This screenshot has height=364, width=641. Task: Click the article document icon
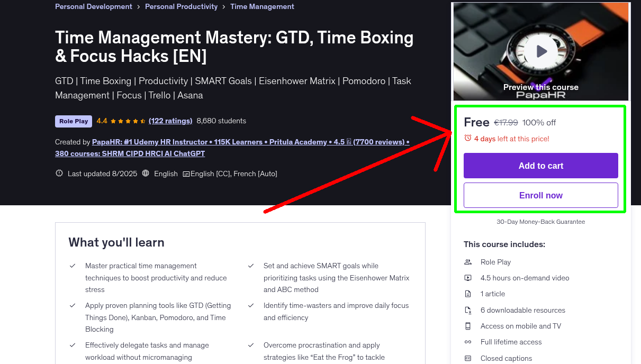[x=468, y=294]
